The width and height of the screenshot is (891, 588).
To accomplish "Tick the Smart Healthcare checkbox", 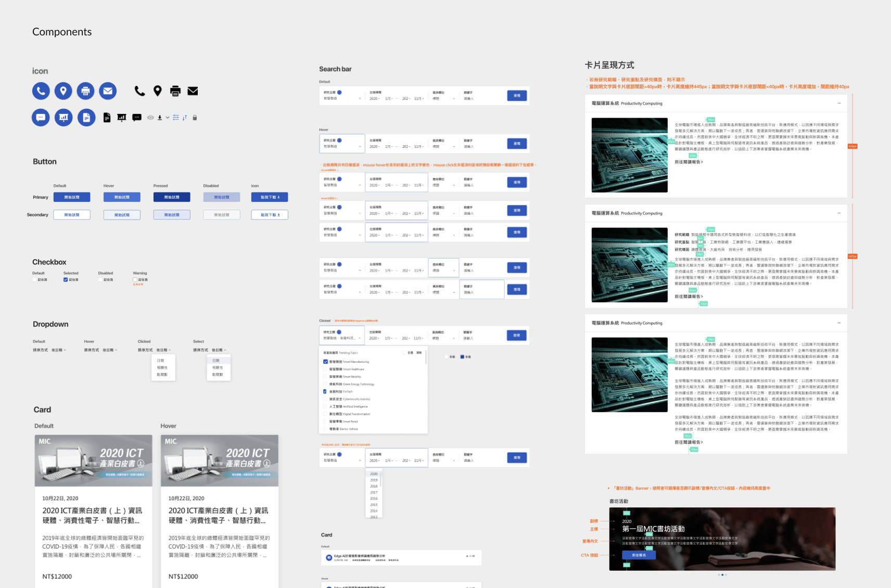I will coord(326,369).
